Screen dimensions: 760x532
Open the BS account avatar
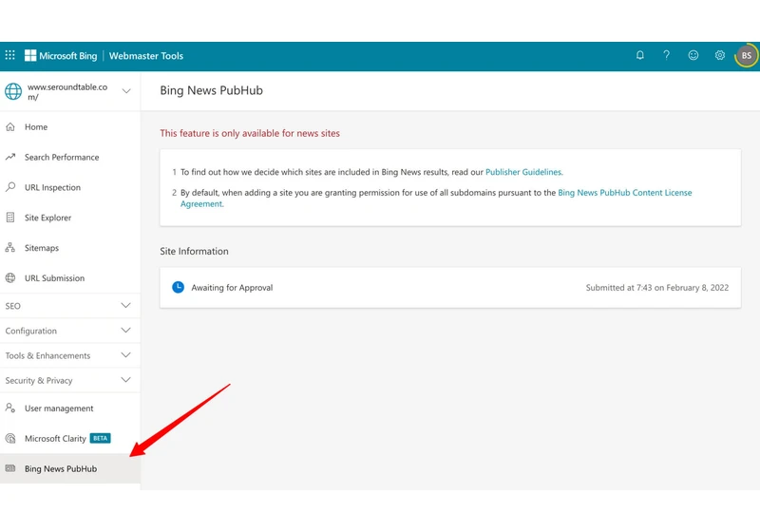(747, 56)
